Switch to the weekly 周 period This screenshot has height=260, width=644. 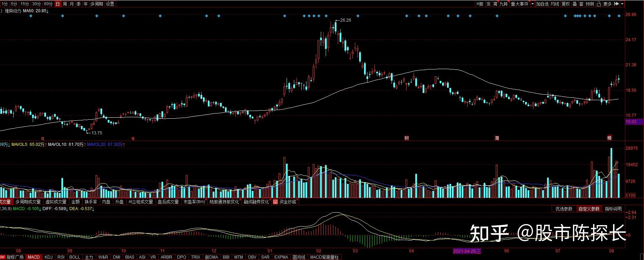coord(65,4)
